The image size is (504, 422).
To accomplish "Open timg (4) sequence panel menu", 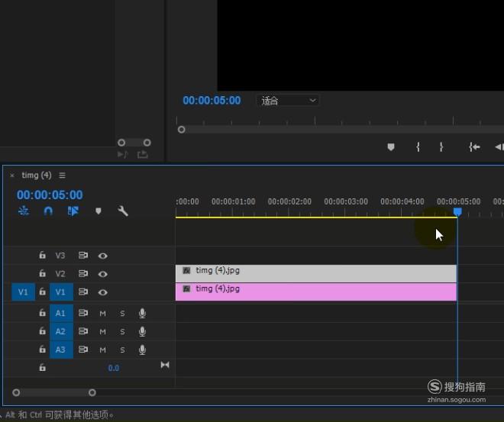I will coord(62,176).
